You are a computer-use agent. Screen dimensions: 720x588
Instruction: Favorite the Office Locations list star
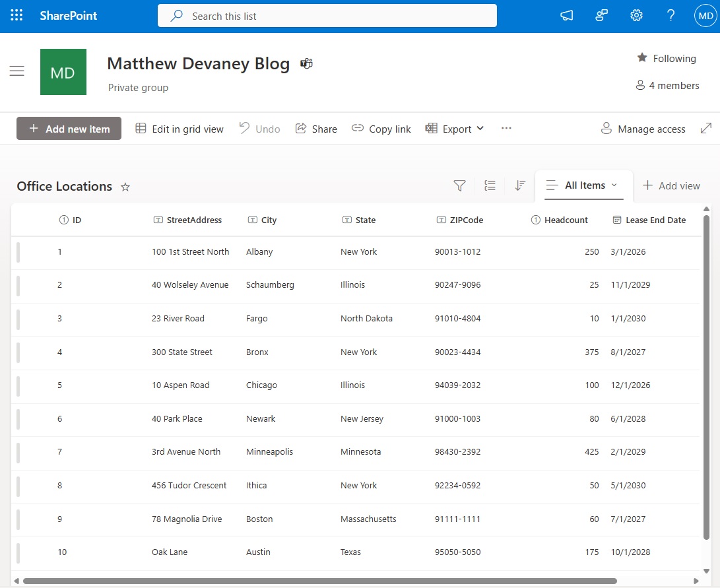(x=125, y=187)
